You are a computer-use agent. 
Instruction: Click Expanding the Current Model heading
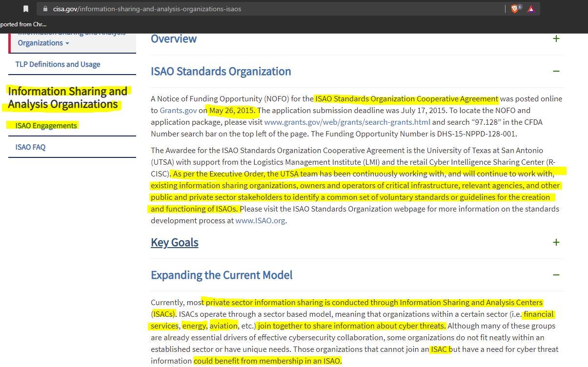[x=222, y=275]
